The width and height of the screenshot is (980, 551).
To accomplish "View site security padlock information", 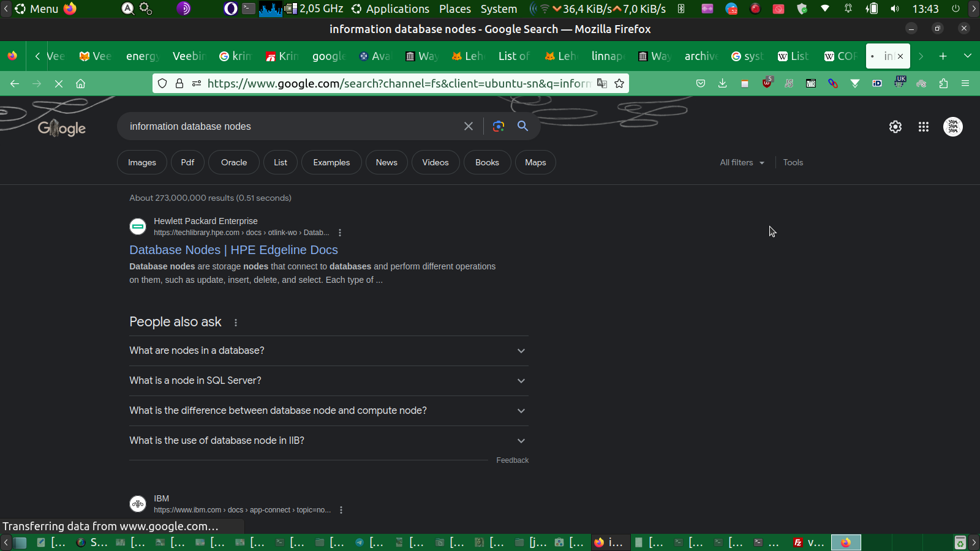I will (179, 84).
